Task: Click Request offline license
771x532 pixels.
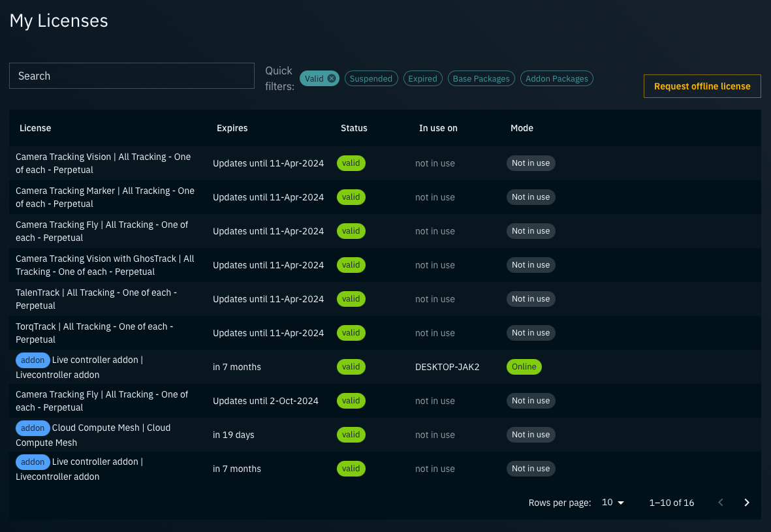Action: pos(702,86)
